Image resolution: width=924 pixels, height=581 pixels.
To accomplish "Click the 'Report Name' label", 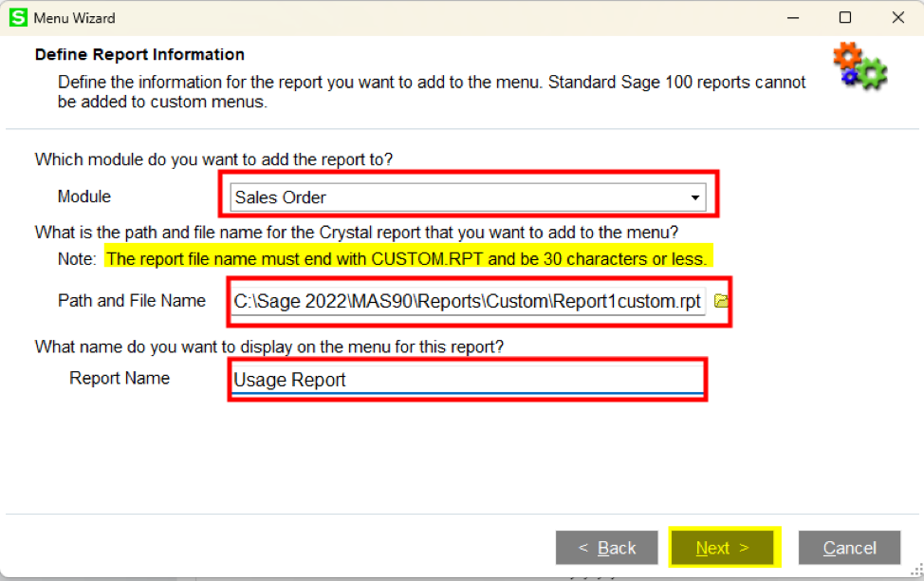I will tap(120, 378).
